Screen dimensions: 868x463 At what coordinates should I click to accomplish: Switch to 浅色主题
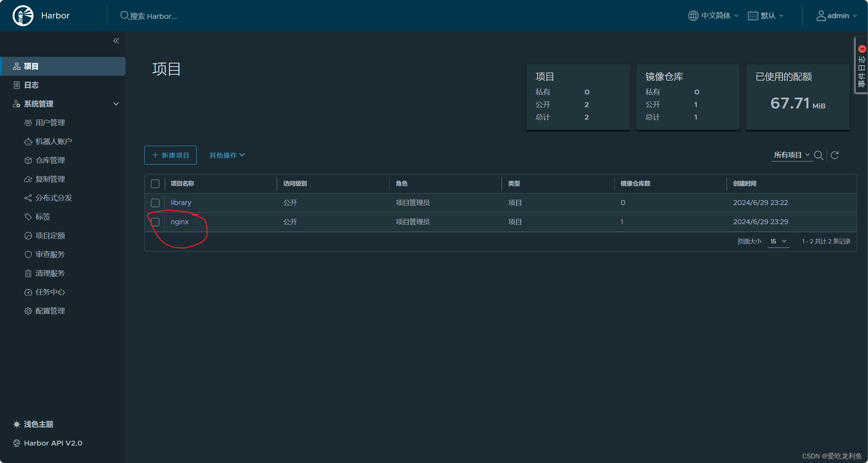click(x=33, y=424)
